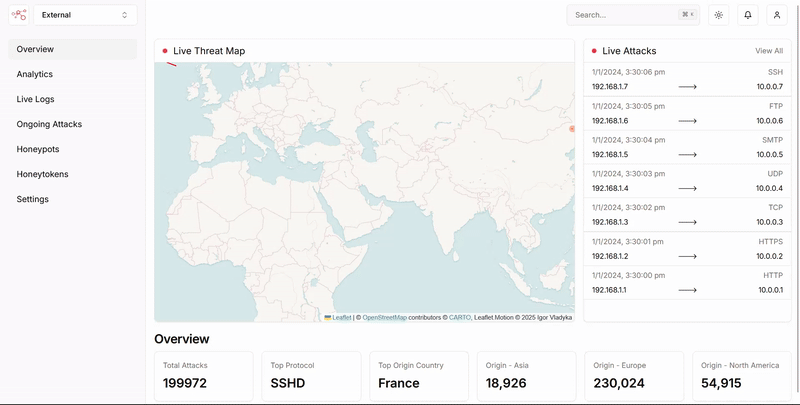Open the Leaflet attribution link

click(x=341, y=317)
